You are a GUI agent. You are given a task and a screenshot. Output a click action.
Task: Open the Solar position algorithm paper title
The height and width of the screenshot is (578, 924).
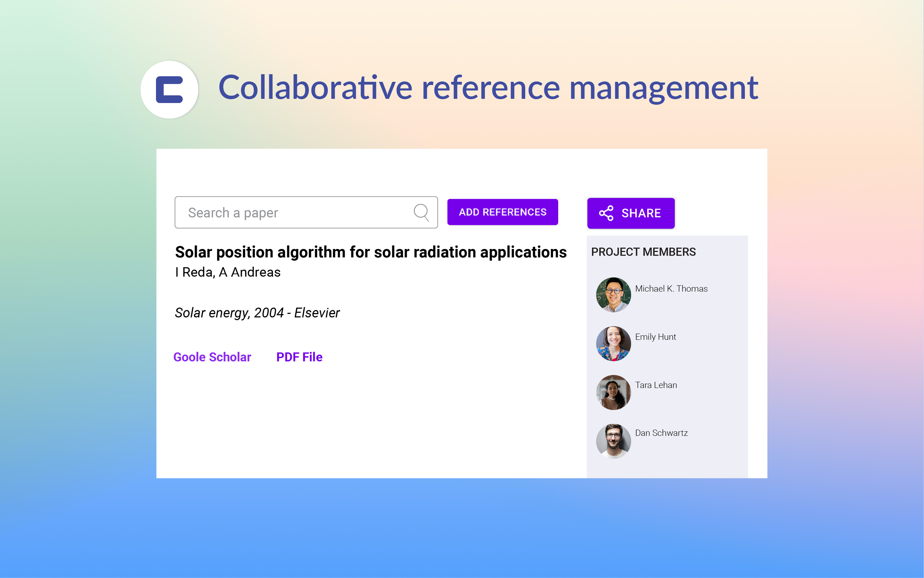pyautogui.click(x=370, y=252)
